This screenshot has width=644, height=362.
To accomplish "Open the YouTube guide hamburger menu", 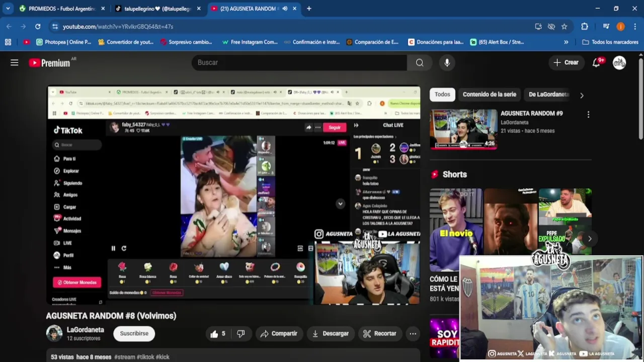I will [x=14, y=62].
